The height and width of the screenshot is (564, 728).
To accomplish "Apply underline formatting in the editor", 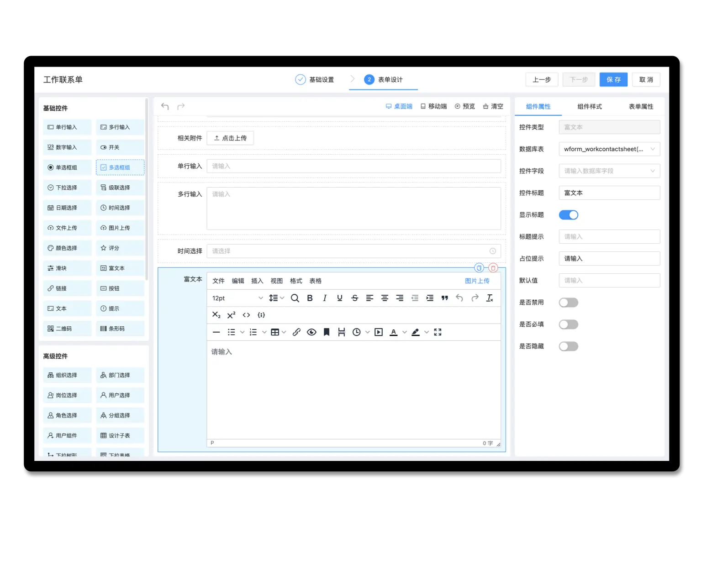I will [x=340, y=298].
